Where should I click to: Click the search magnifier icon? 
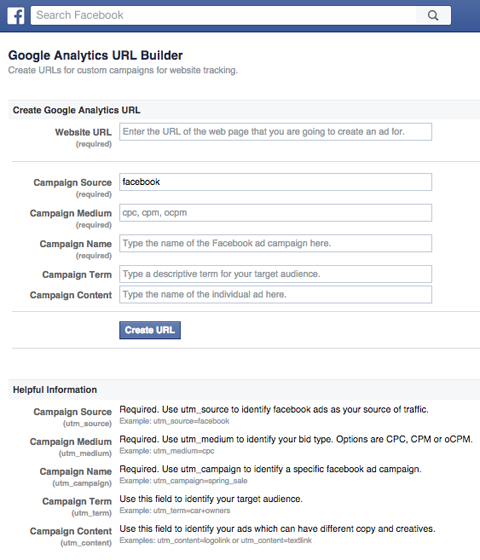[x=433, y=15]
